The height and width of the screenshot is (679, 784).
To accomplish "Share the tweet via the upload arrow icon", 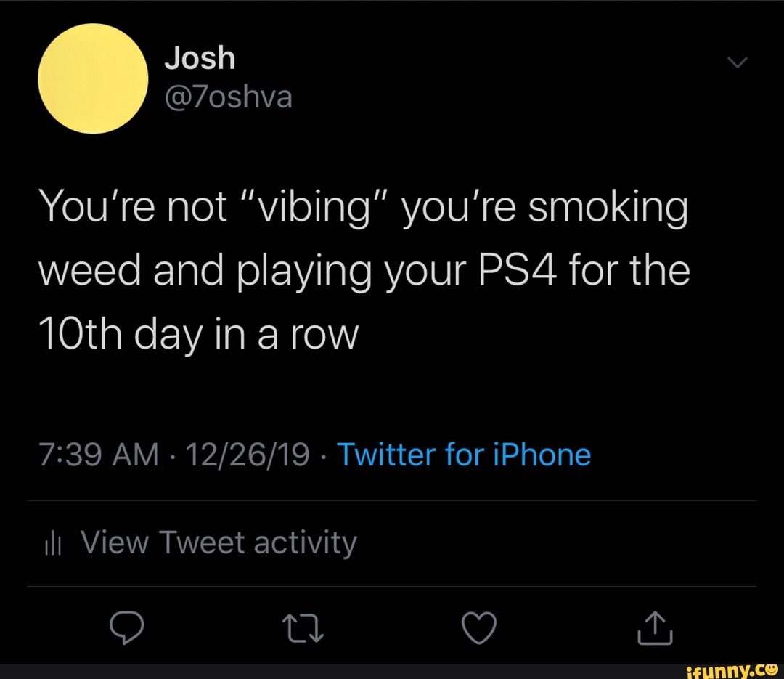I will point(654,629).
